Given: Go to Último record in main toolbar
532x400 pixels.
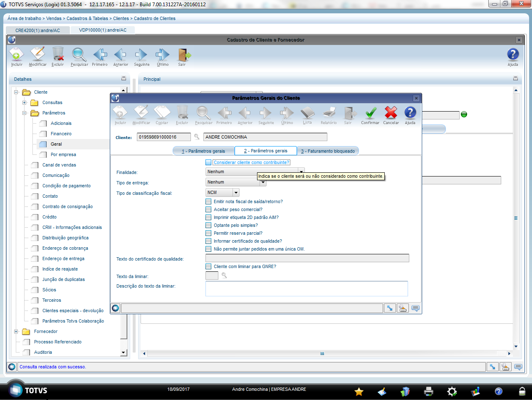Looking at the screenshot, I should point(163,57).
